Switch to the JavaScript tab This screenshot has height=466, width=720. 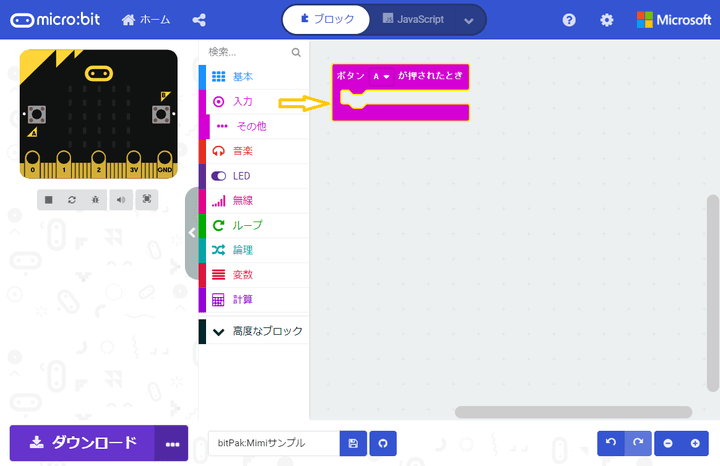coord(413,19)
